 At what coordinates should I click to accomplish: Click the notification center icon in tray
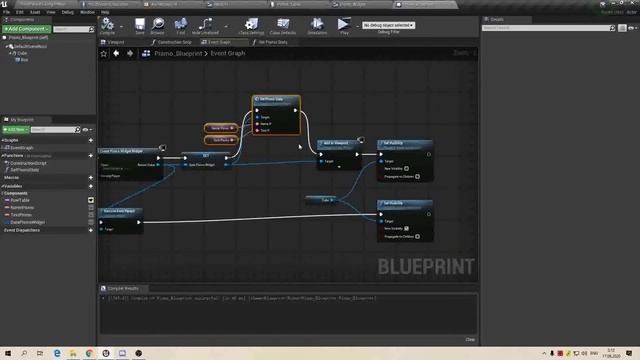pos(629,353)
